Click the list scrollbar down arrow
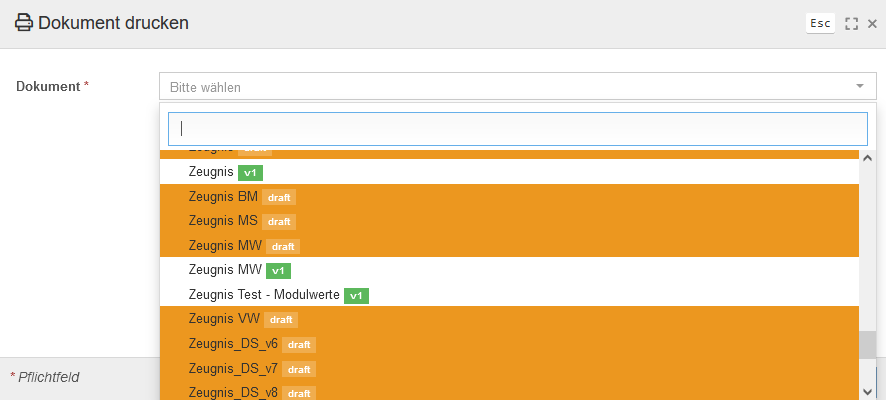Screen dimensions: 886x400 [867, 392]
